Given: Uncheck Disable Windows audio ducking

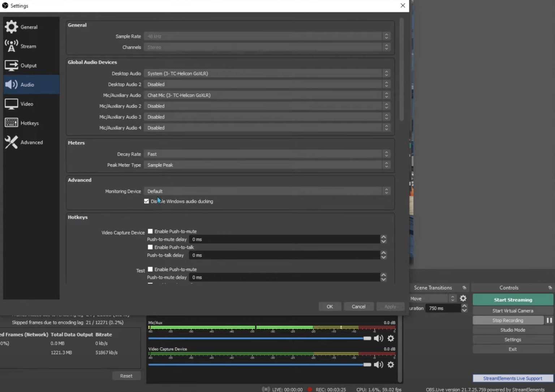Looking at the screenshot, I should (146, 201).
